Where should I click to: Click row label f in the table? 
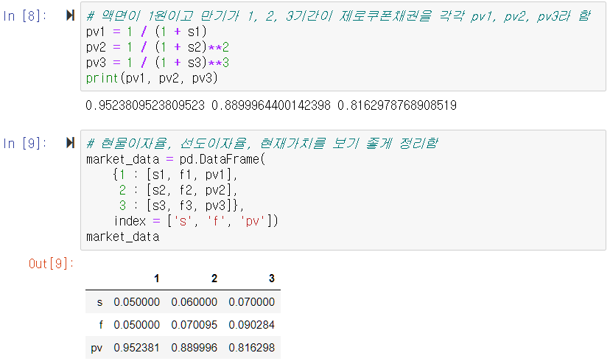pyautogui.click(x=101, y=325)
